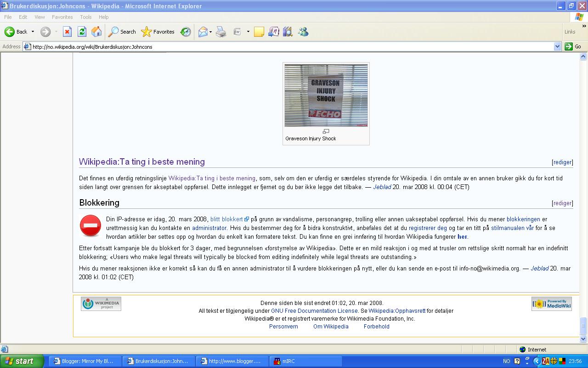Click the Internet security zone indicator
Image resolution: width=588 pixels, height=368 pixels.
click(x=533, y=350)
